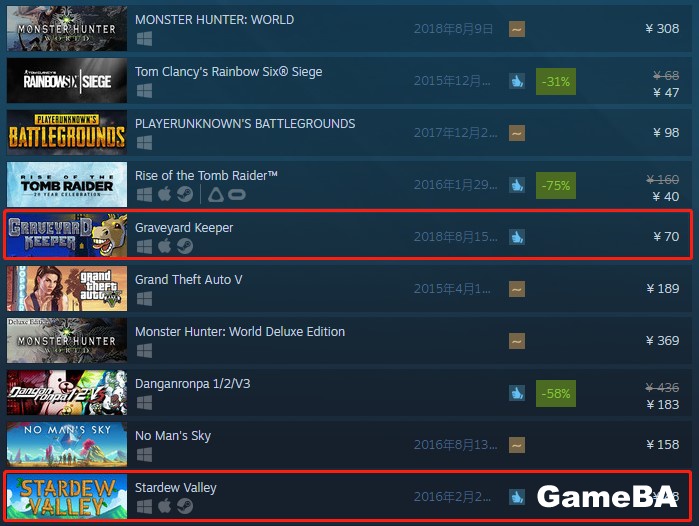Screen dimensions: 699x526
Task: Click the Stardew Valley capsule image
Action: point(67,497)
